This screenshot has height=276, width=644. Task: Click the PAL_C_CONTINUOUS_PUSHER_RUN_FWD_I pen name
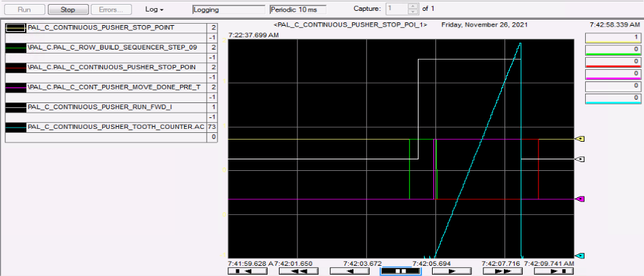(100, 107)
